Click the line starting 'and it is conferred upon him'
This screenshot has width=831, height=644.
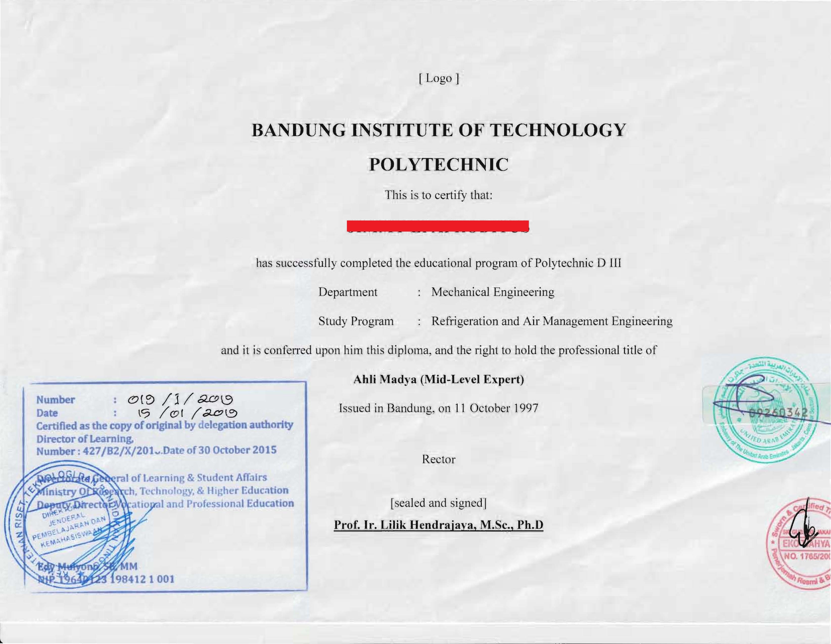click(439, 350)
